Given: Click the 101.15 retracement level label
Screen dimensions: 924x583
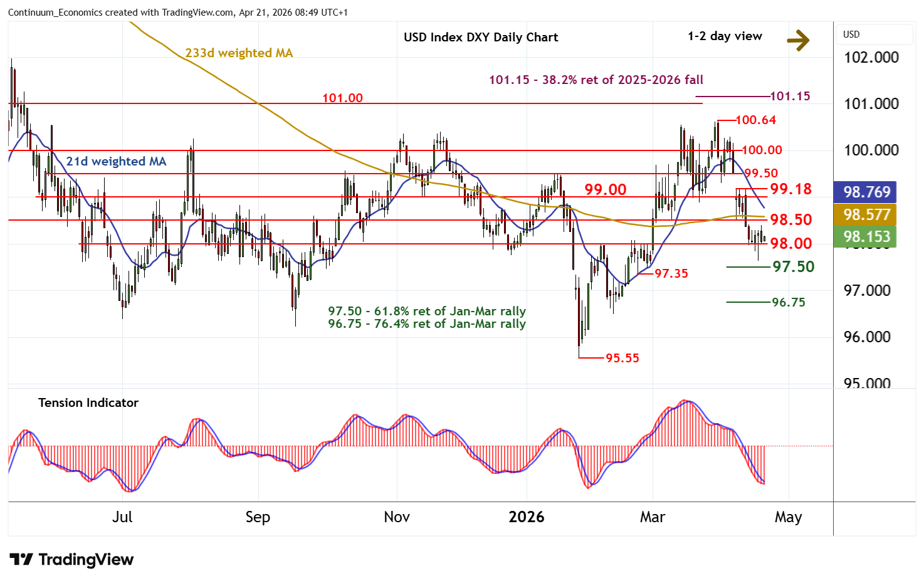Looking at the screenshot, I should 790,96.
